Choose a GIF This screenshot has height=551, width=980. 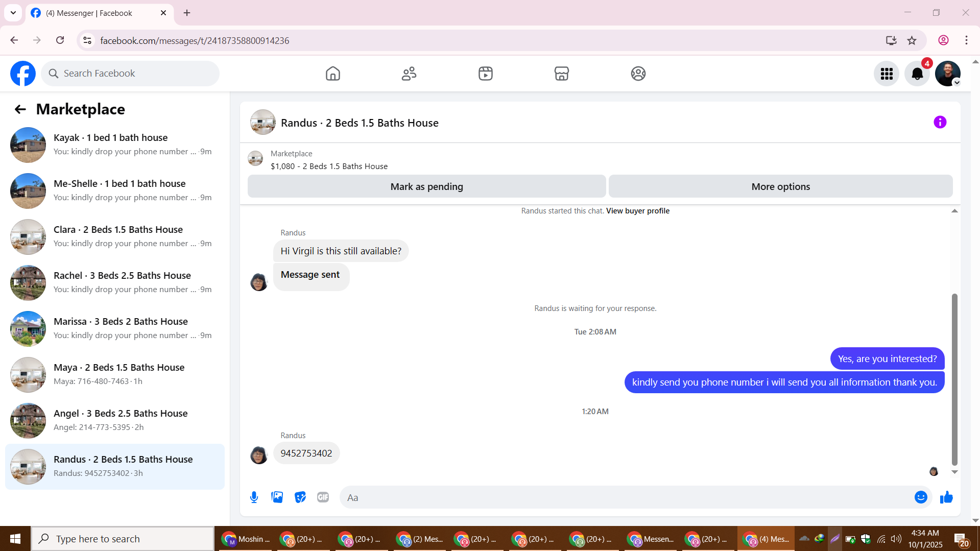pyautogui.click(x=323, y=497)
